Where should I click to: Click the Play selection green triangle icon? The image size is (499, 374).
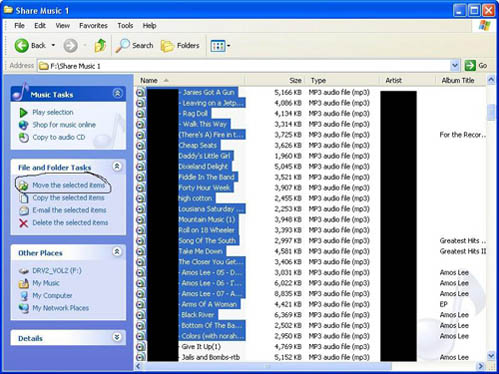23,113
